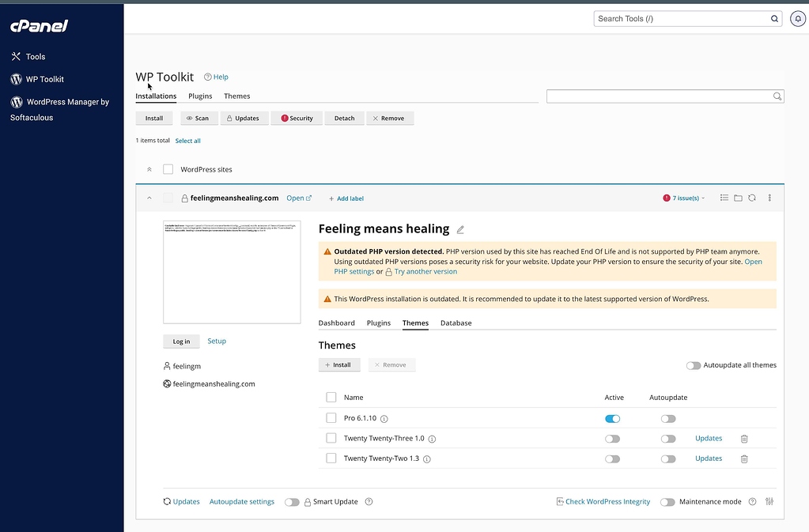Collapse the feelingmeanshealing.com panel
Image resolution: width=809 pixels, height=532 pixels.
[149, 198]
